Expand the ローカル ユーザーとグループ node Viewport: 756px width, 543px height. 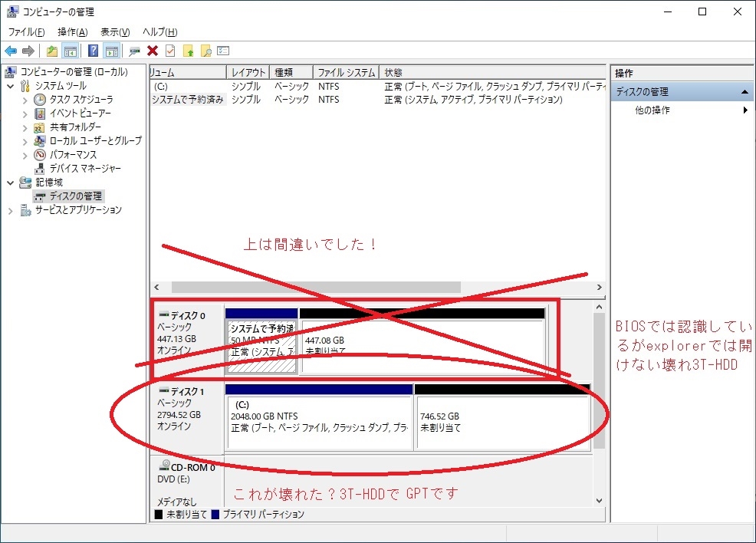tap(25, 141)
